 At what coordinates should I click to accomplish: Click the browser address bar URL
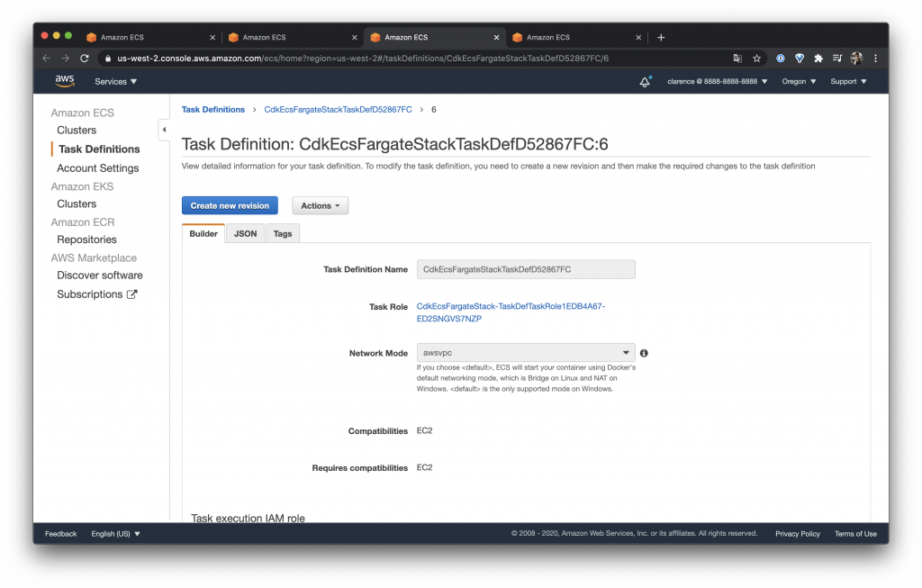[363, 59]
